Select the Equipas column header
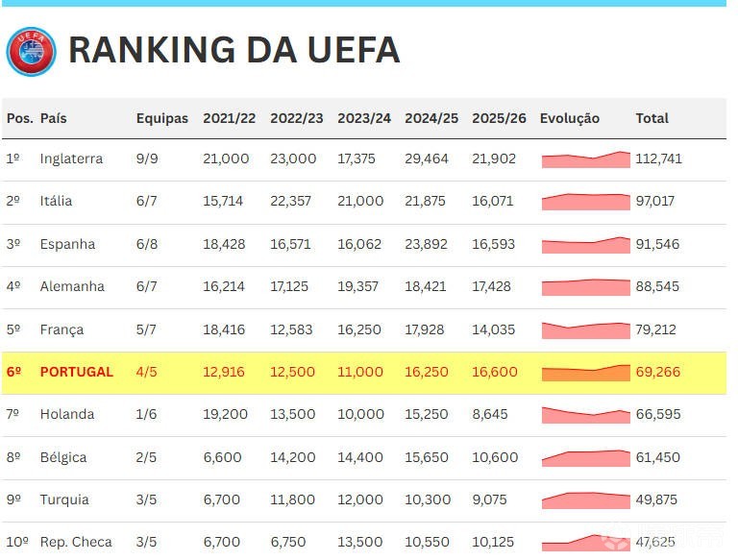This screenshot has width=738, height=560. click(161, 118)
